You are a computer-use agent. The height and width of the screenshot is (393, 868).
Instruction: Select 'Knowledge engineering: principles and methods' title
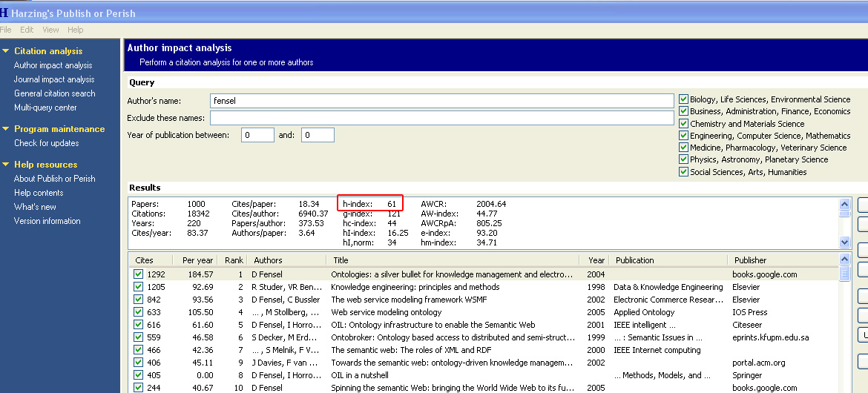415,287
